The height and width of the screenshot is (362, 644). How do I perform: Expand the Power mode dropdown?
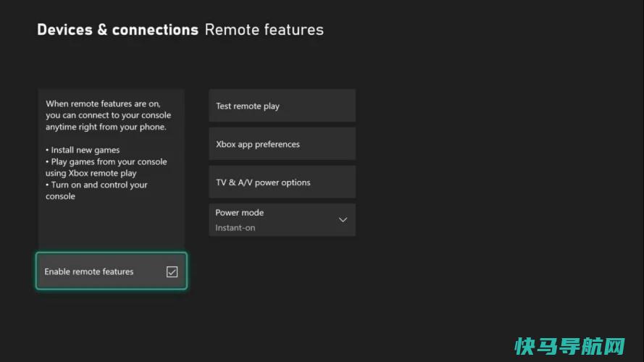(283, 220)
